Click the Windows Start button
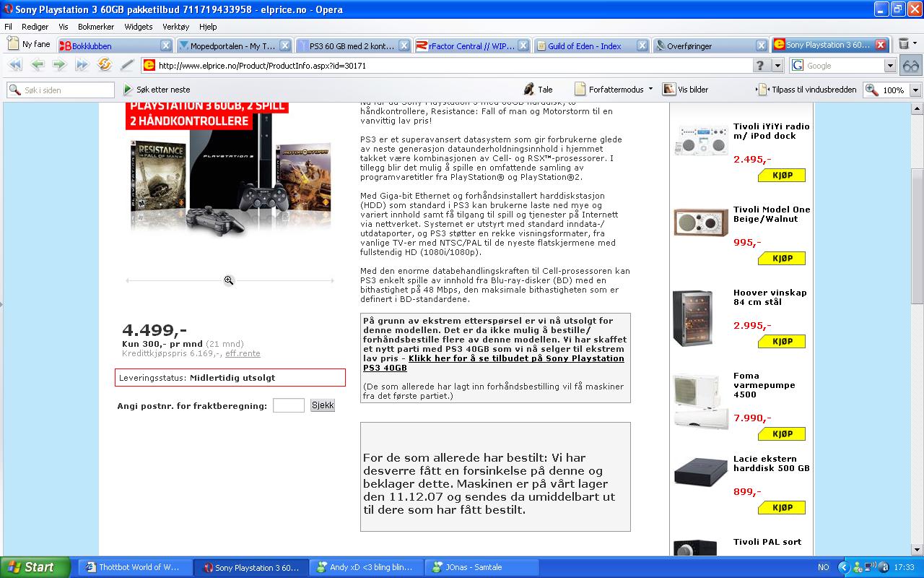924x578 pixels. 35,567
